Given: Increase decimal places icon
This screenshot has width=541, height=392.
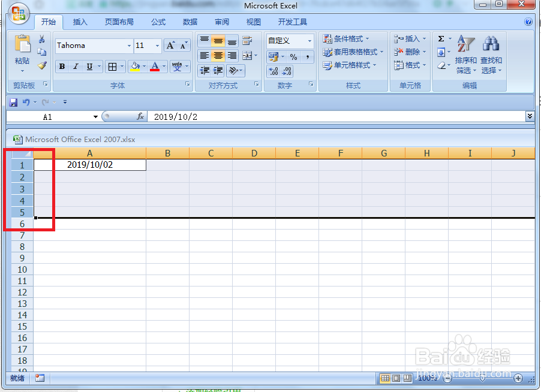Looking at the screenshot, I should (273, 71).
